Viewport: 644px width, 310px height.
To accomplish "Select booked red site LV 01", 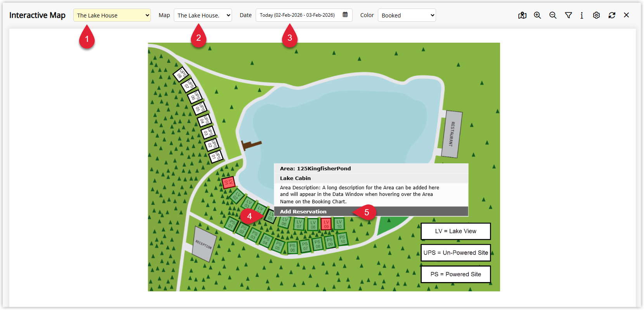I will point(229,182).
